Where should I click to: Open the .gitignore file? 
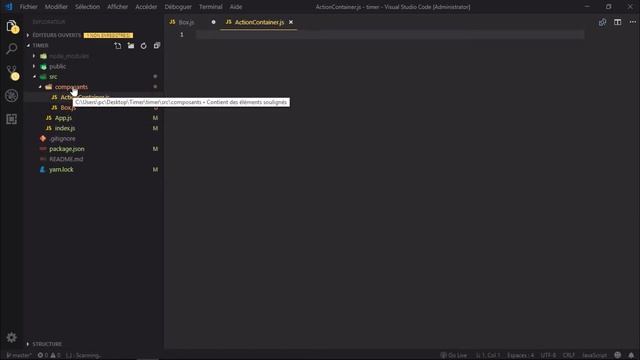(x=62, y=139)
